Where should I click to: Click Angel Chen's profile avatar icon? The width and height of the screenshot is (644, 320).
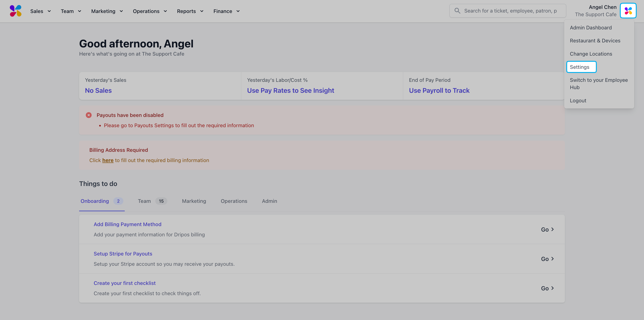pos(628,11)
